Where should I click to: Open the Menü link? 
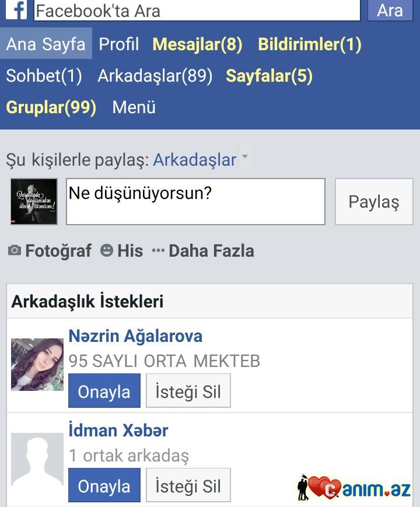[x=134, y=107]
